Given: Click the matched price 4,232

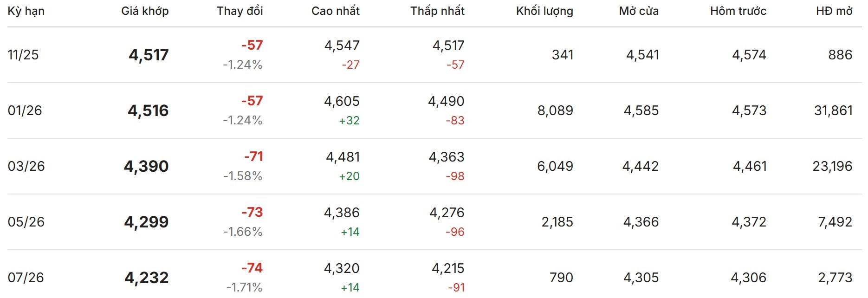Looking at the screenshot, I should [147, 278].
